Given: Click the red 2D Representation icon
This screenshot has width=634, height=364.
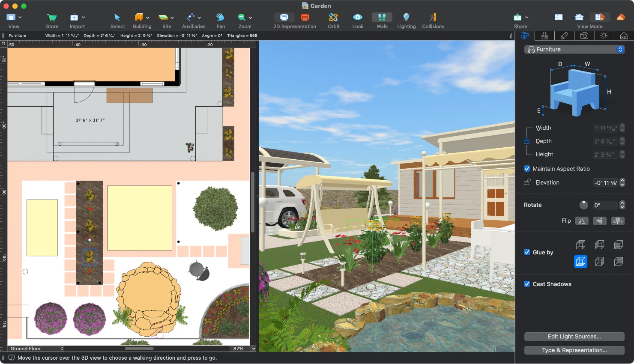Looking at the screenshot, I should (x=305, y=17).
